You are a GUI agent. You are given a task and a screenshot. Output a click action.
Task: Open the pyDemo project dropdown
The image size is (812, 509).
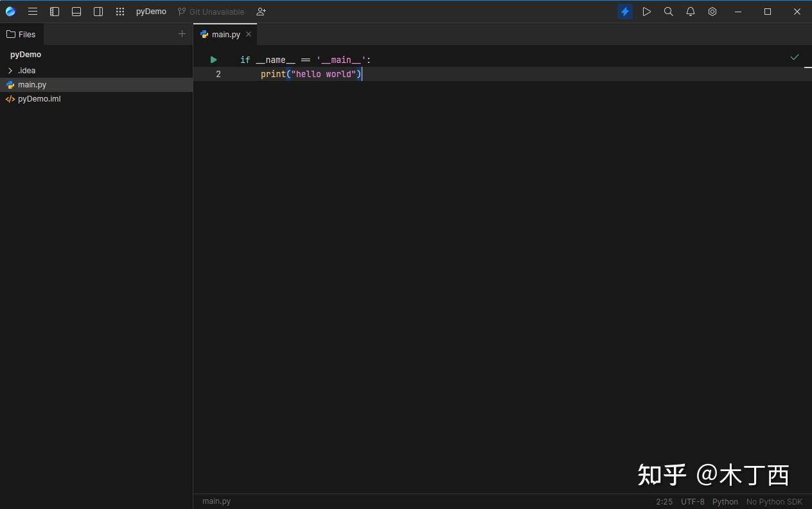150,11
